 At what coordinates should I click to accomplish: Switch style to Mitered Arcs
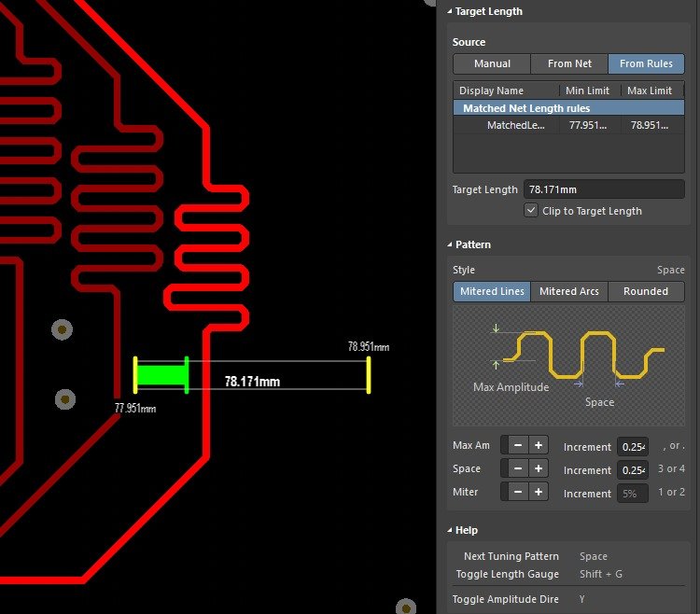click(x=569, y=291)
